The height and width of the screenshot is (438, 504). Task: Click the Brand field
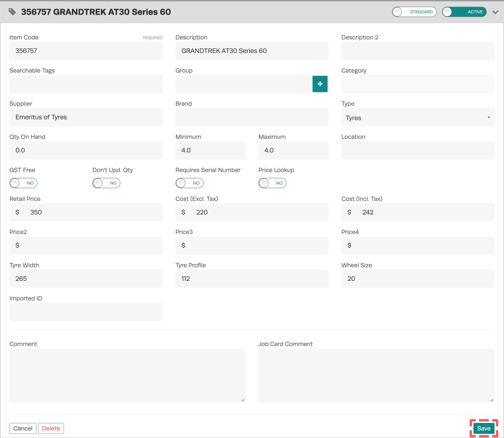[252, 117]
